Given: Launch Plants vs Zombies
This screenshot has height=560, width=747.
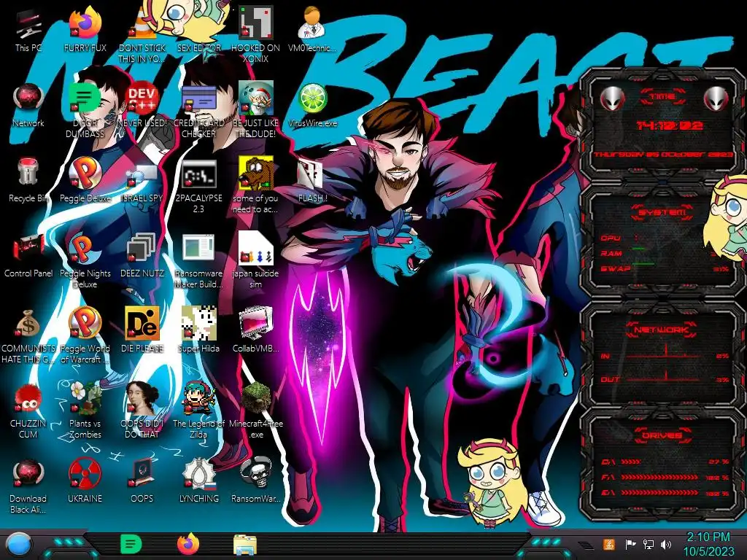Looking at the screenshot, I should pos(85,412).
